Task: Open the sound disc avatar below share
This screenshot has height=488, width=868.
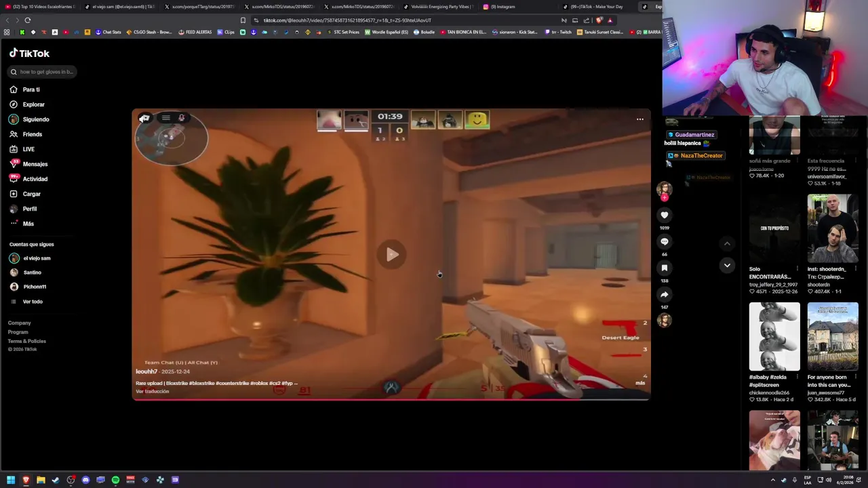Action: [665, 320]
